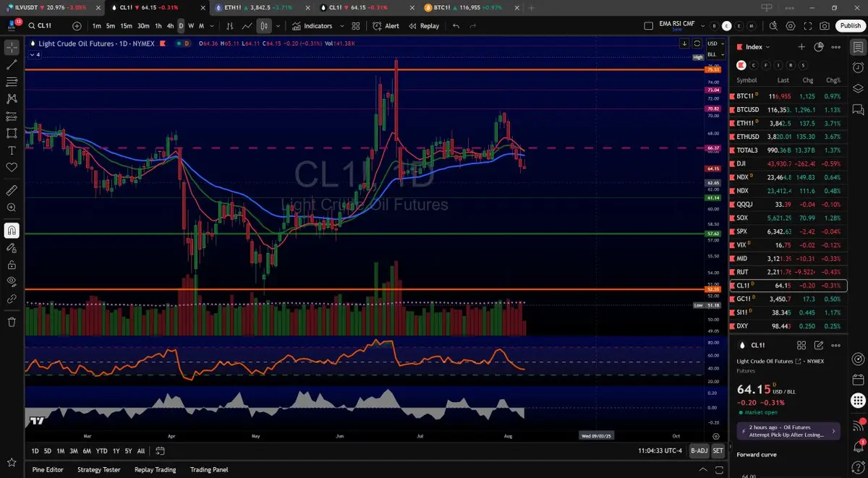Screen dimensions: 868x478
Task: Set date range to 3M
Action: (x=74, y=451)
